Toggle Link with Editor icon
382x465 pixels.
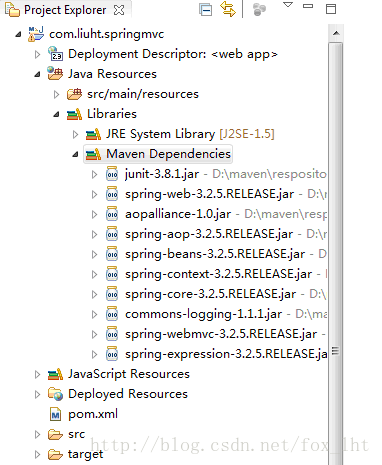tap(228, 9)
